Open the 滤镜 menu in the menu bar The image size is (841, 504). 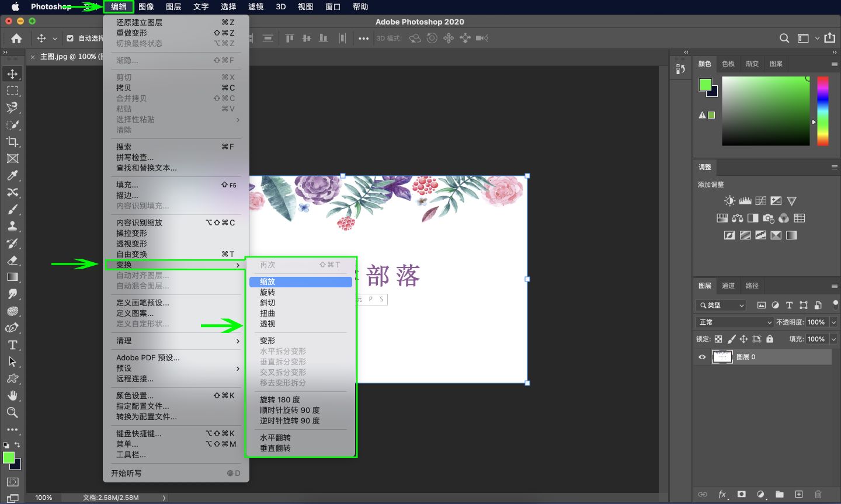pyautogui.click(x=255, y=6)
